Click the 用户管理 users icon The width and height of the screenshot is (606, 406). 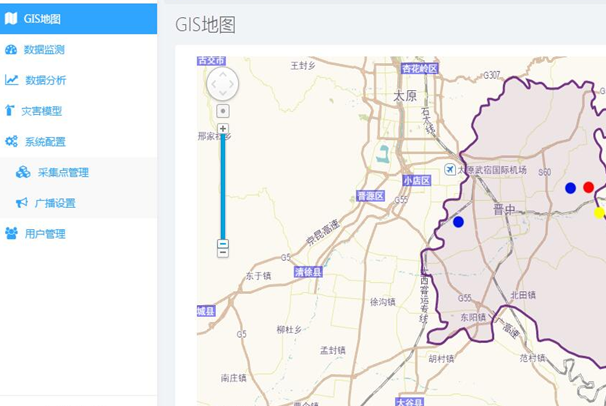click(11, 234)
